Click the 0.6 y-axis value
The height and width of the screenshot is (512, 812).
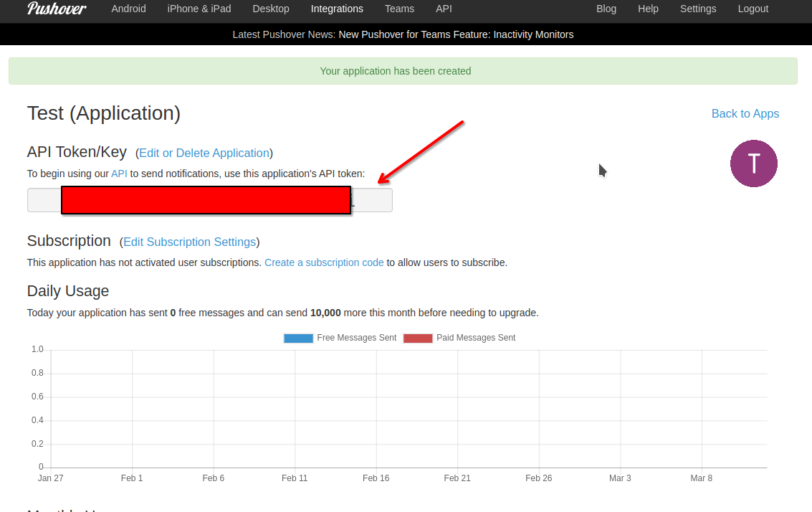coord(37,397)
